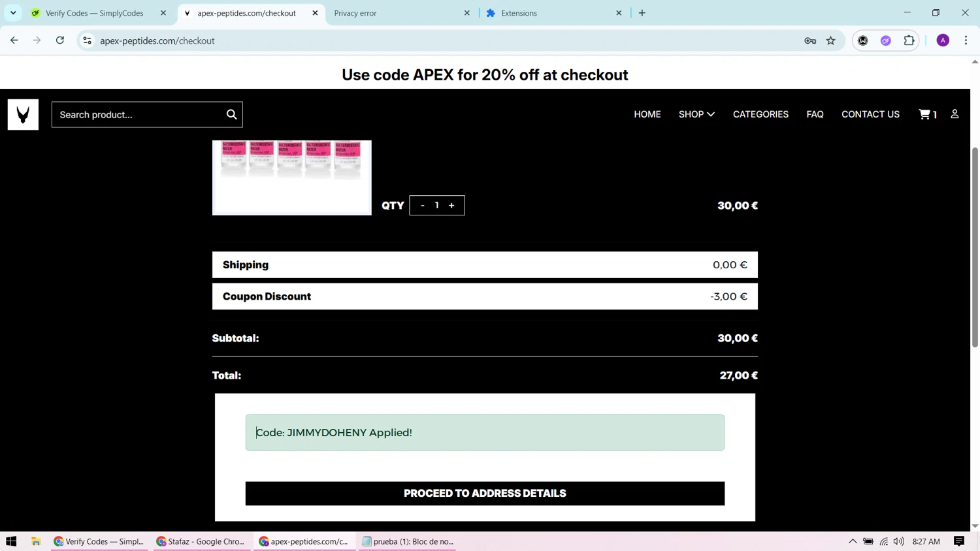Open the shopping cart icon
The width and height of the screenshot is (980, 551).
click(927, 114)
